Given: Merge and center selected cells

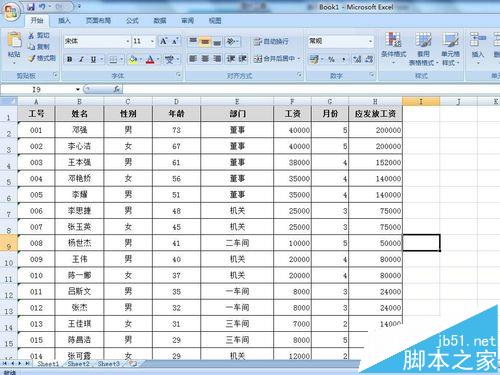Looking at the screenshot, I should click(274, 59).
